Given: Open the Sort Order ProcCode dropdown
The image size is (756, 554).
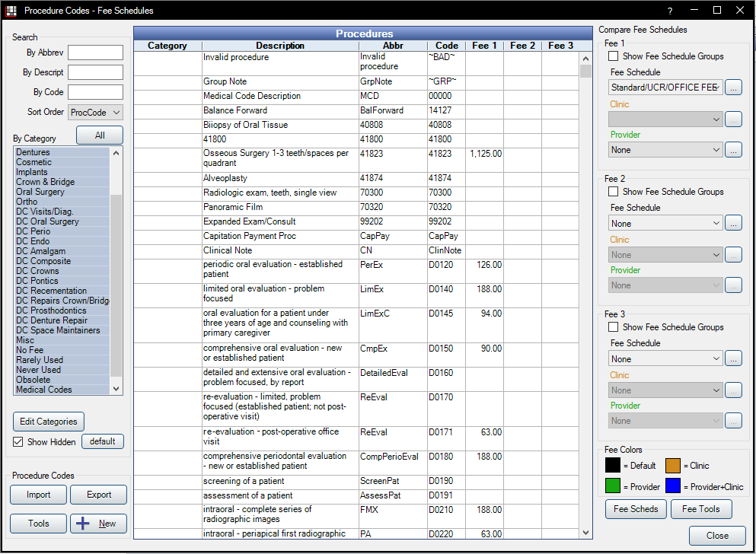Looking at the screenshot, I should [x=95, y=112].
